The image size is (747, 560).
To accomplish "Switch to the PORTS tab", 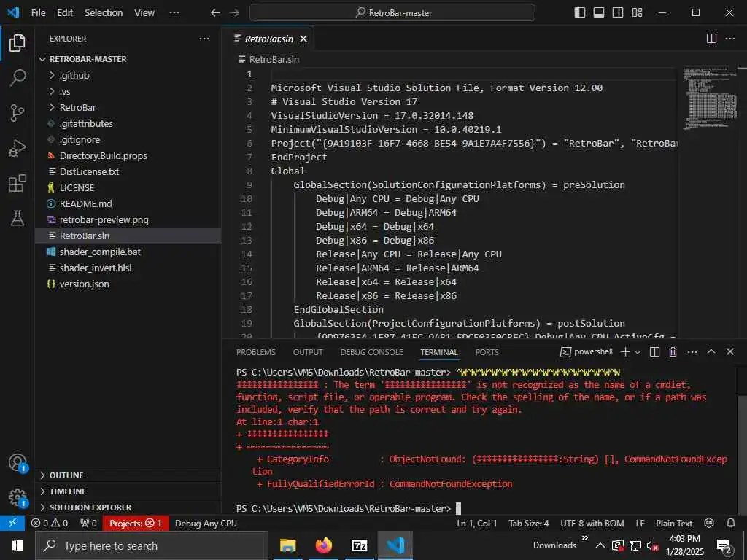I will pyautogui.click(x=487, y=352).
